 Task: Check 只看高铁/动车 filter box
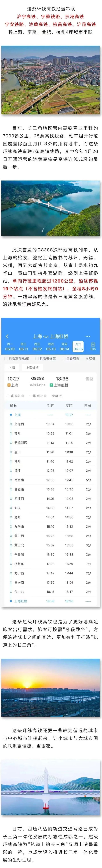coord(6,359)
